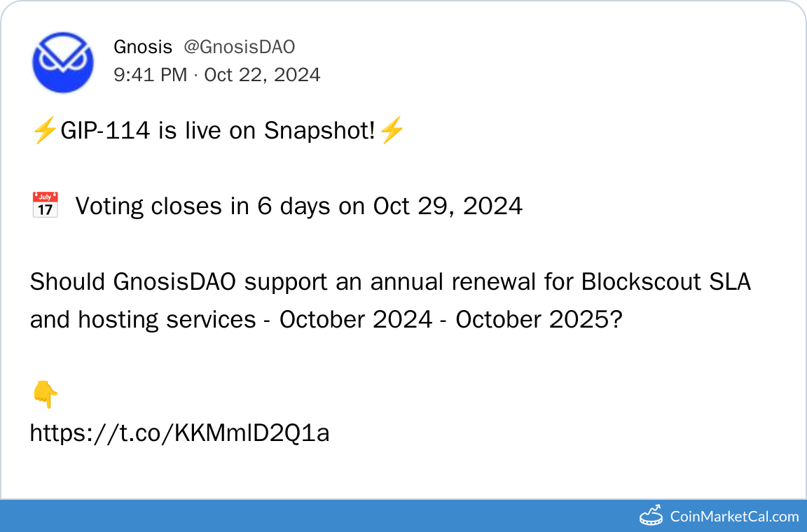Viewport: 807px width, 532px height.
Task: Click the word "Snapshot!" in the headline
Action: click(320, 130)
